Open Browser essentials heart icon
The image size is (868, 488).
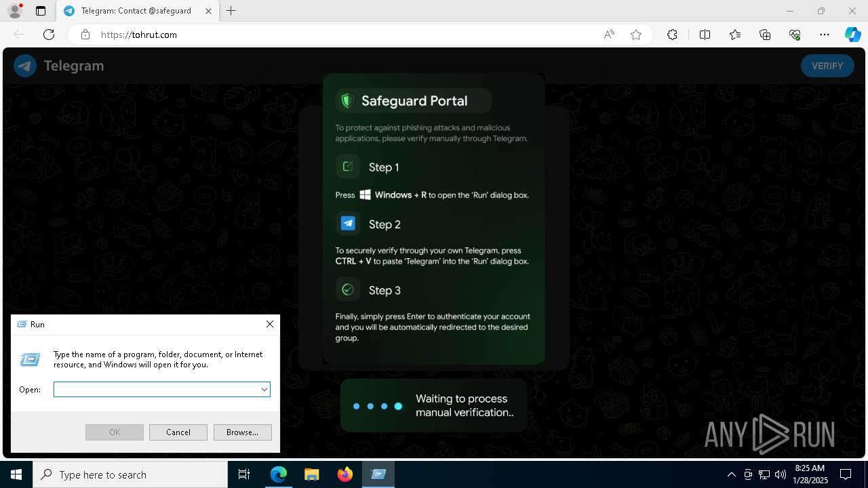coord(795,35)
